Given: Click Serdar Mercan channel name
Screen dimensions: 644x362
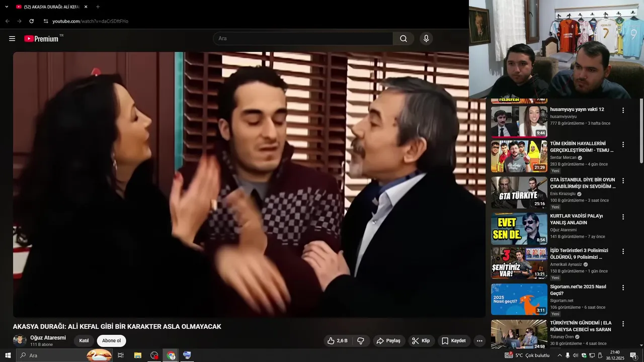Looking at the screenshot, I should click(563, 157).
